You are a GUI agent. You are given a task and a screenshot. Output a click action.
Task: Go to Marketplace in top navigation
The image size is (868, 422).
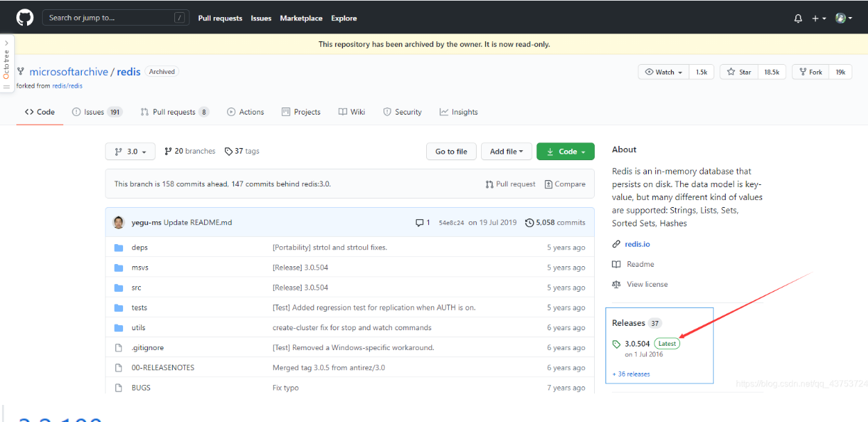301,19
